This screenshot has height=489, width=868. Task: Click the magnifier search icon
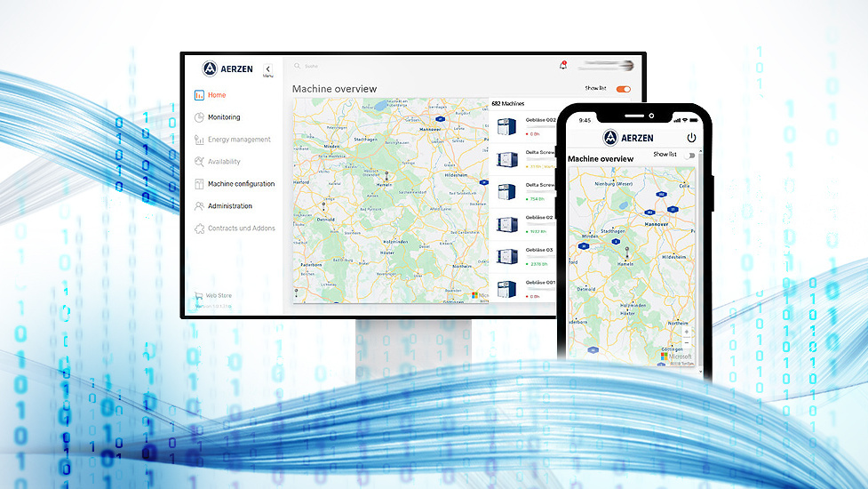[298, 66]
